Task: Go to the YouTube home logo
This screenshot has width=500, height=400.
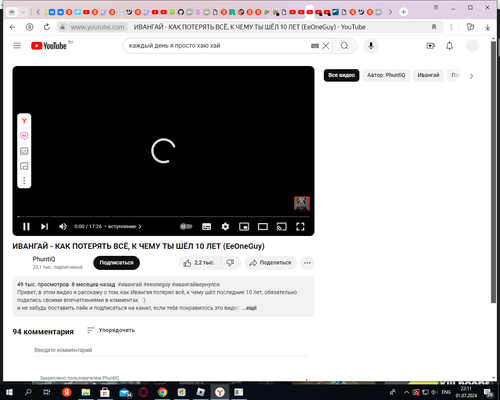Action: click(x=49, y=46)
